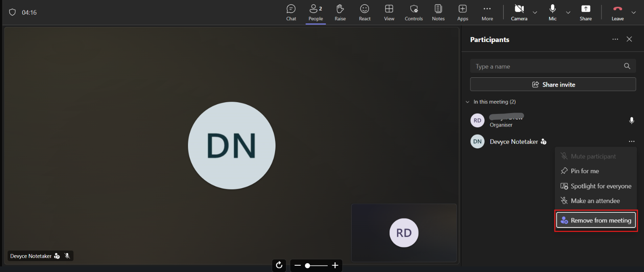Click the RD organiser avatar in list
The width and height of the screenshot is (644, 272).
477,121
